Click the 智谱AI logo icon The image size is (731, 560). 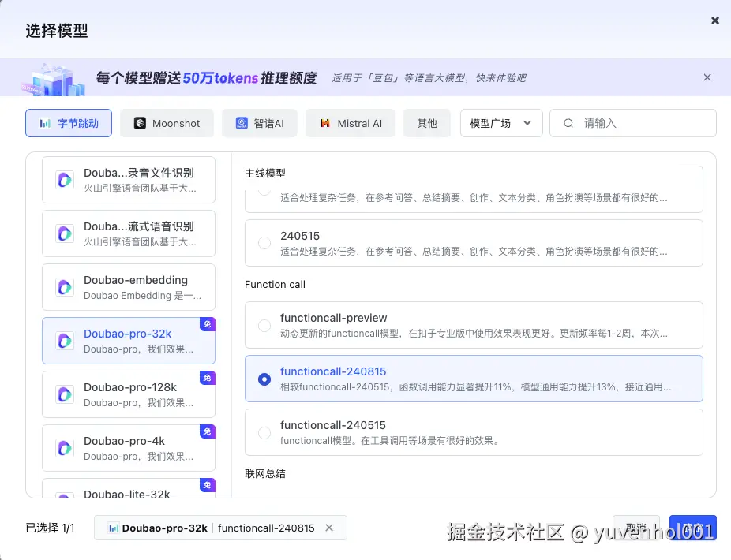242,123
